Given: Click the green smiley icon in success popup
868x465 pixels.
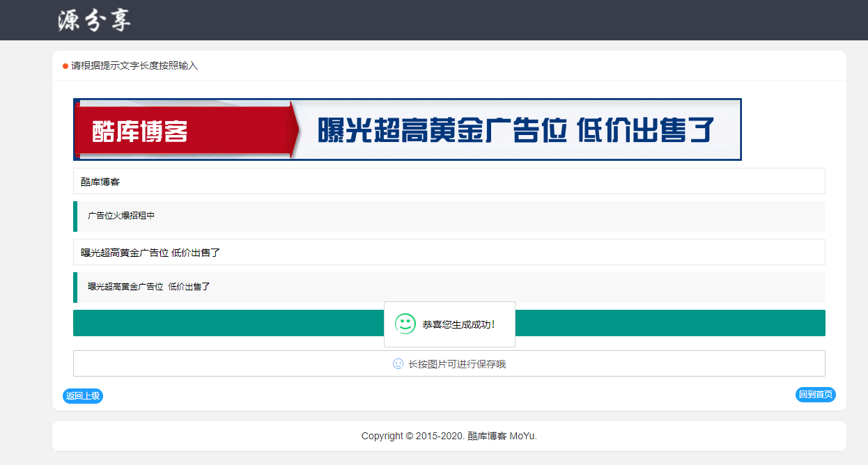Looking at the screenshot, I should [x=404, y=323].
